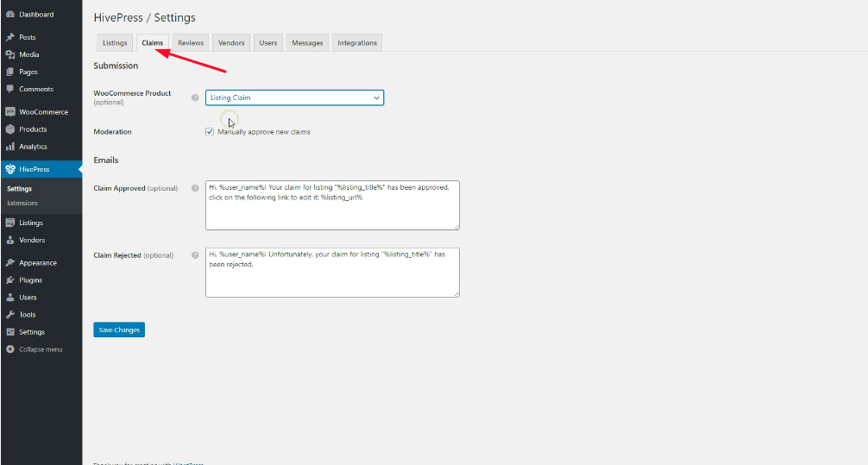Click the HivePress bee icon
The width and height of the screenshot is (868, 465).
10,169
